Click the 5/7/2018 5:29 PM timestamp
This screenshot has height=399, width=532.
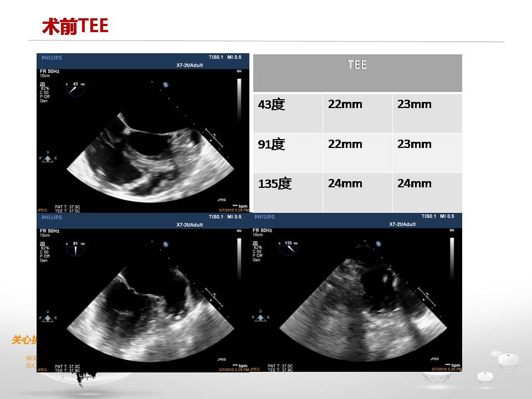[447, 369]
